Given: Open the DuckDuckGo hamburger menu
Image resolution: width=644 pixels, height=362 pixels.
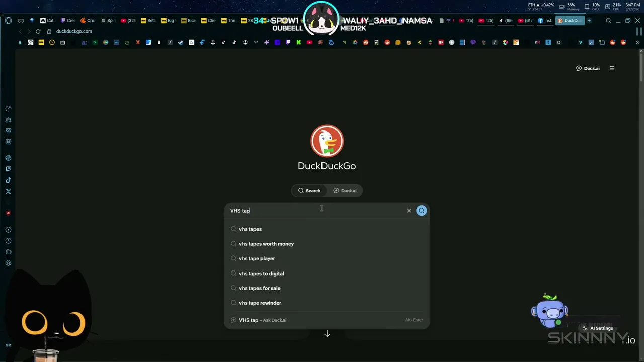Looking at the screenshot, I should coord(612,68).
